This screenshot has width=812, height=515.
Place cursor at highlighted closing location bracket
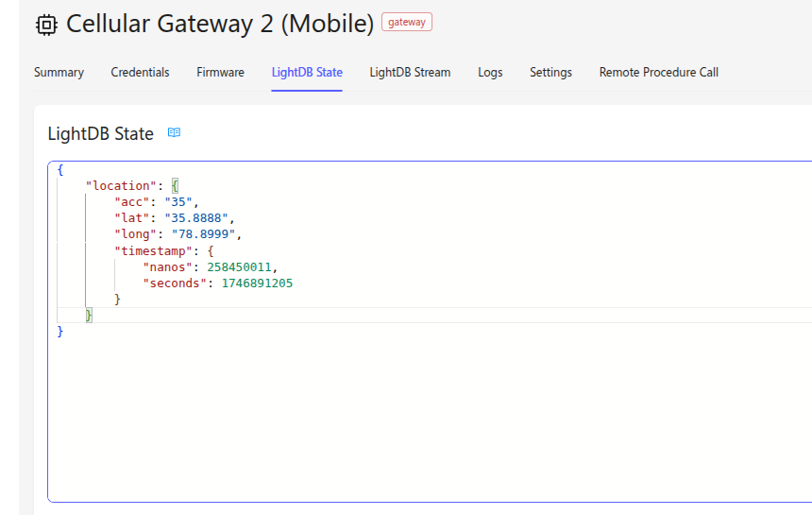click(89, 315)
